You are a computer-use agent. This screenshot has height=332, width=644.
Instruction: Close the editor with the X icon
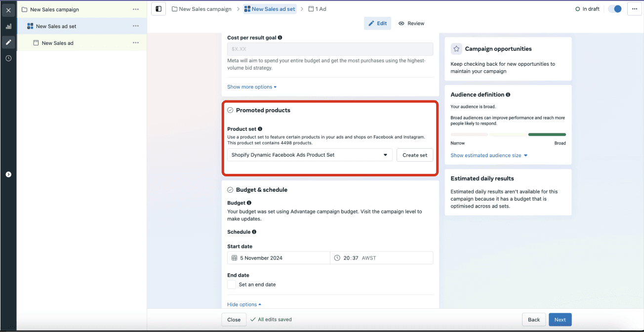pos(8,10)
